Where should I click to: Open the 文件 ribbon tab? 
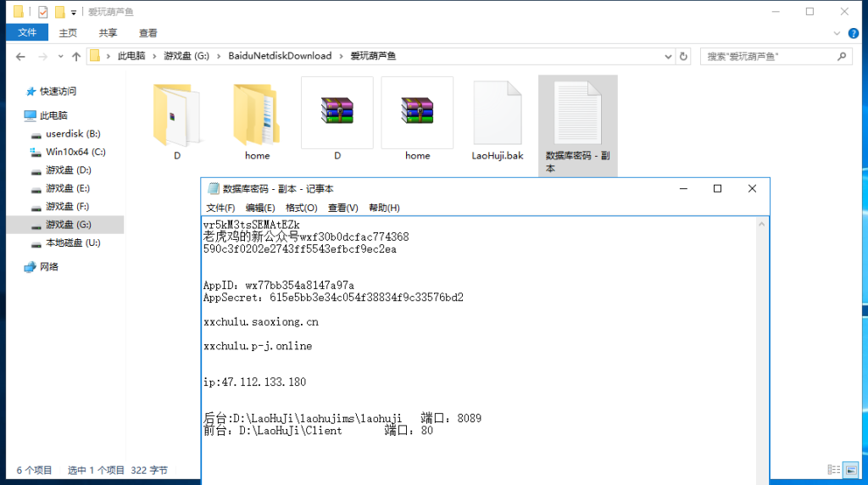click(27, 33)
